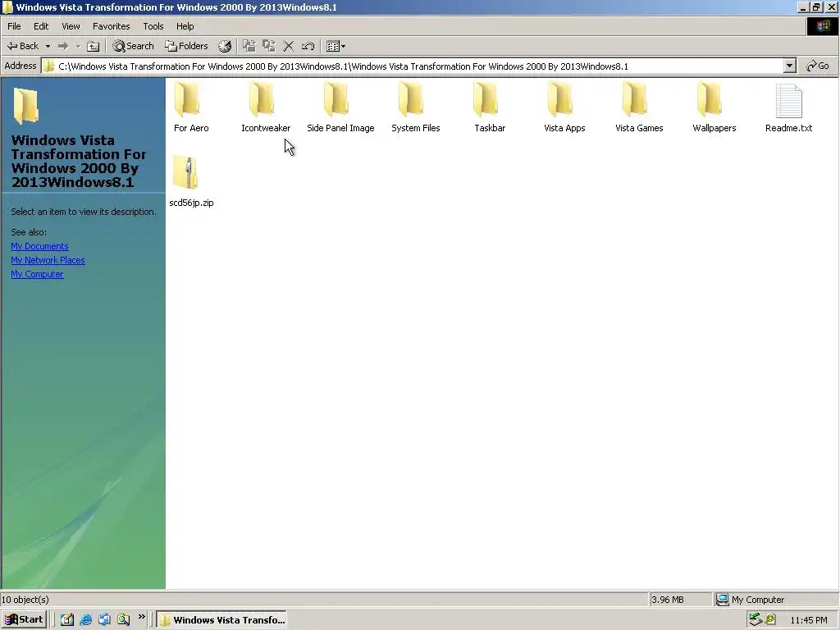This screenshot has width=840, height=630.
Task: Launch Outlook Express from quick launch
Action: (x=104, y=619)
